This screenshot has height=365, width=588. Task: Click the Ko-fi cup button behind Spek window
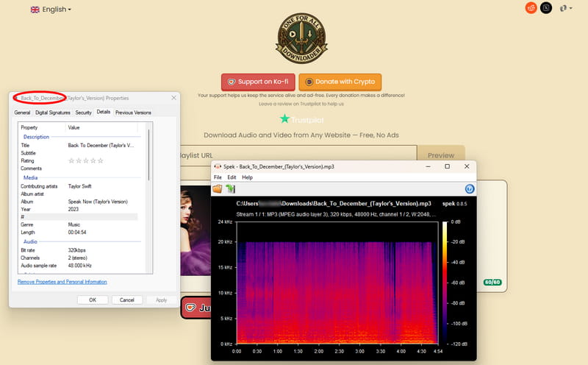(x=196, y=308)
